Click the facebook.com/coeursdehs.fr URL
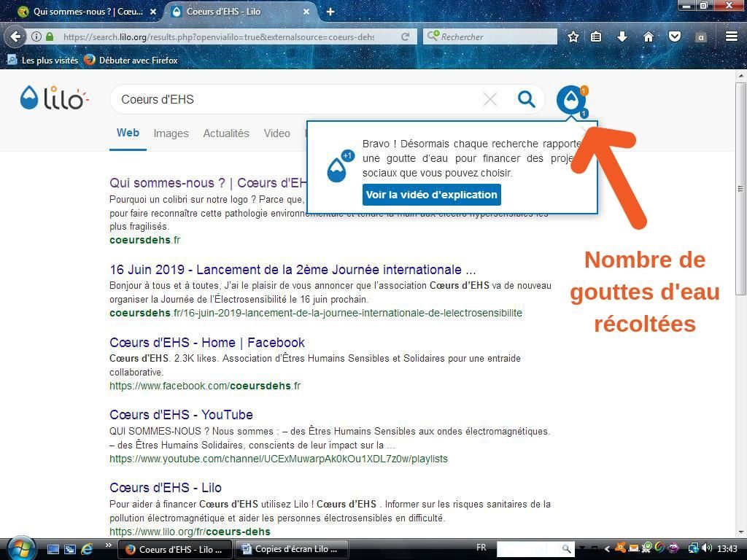The height and width of the screenshot is (560, 747). click(205, 386)
